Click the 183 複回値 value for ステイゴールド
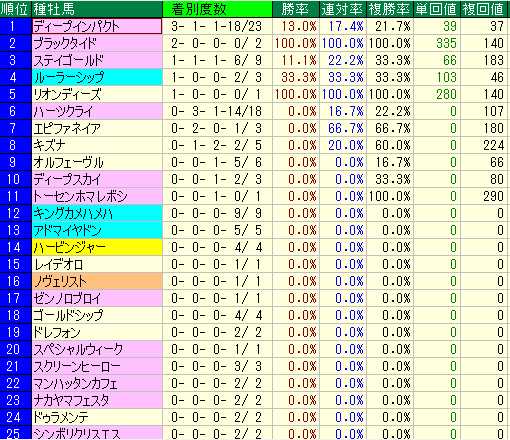510x440 pixels. click(485, 60)
